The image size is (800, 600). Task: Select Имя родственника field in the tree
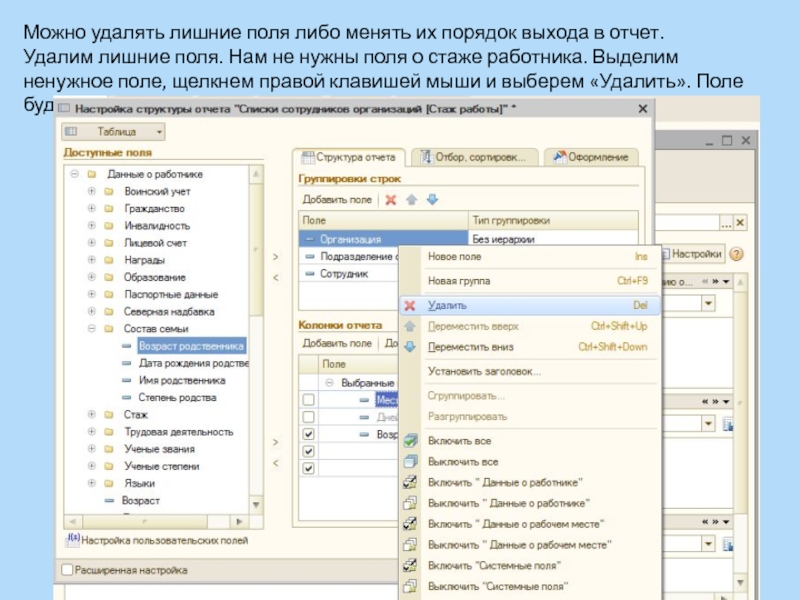click(181, 380)
